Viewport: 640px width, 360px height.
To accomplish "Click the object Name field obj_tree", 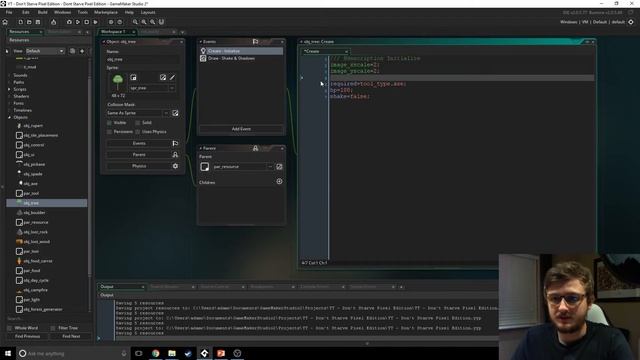I will [x=142, y=60].
